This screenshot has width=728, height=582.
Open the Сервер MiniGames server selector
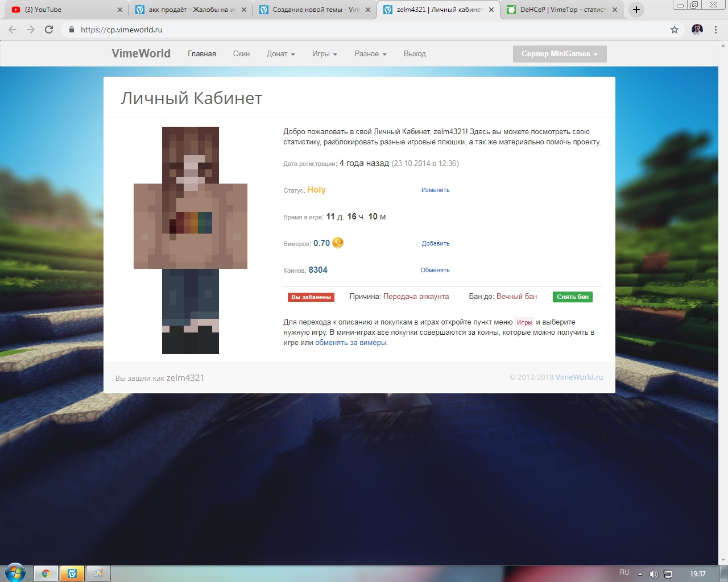tap(559, 54)
